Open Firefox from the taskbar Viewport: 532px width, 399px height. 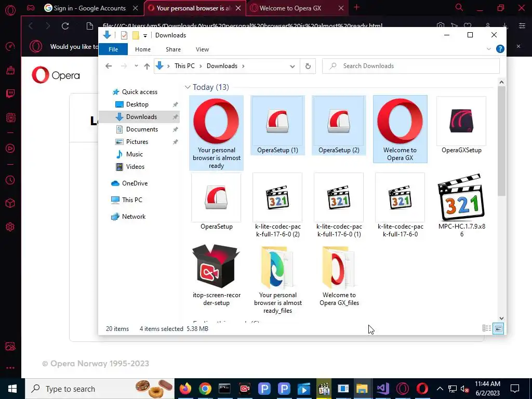tap(185, 389)
